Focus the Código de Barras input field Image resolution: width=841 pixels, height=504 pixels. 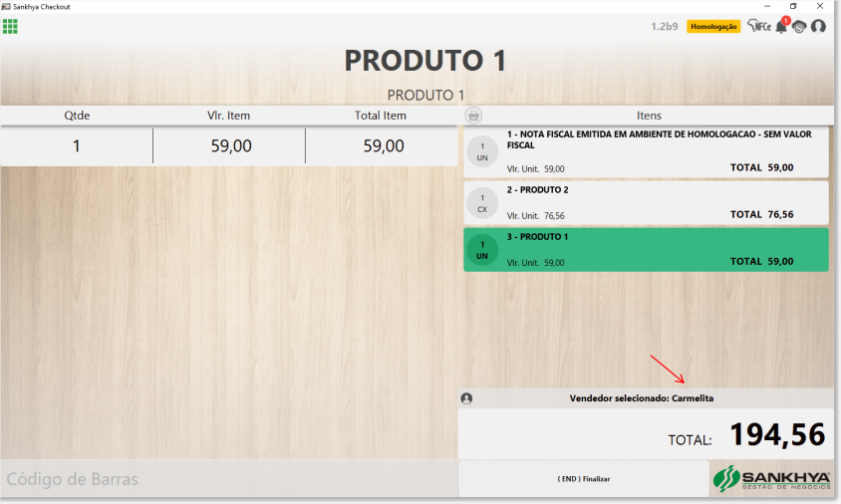pyautogui.click(x=229, y=479)
